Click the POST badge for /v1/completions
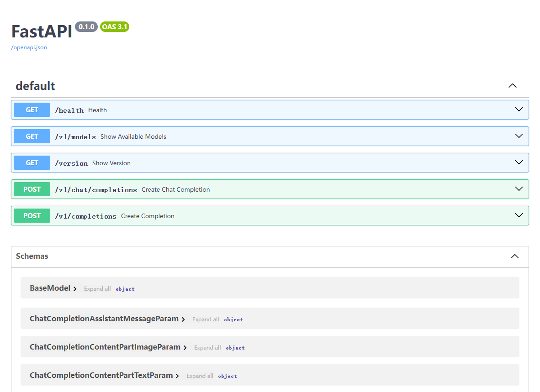The image size is (540, 392). 32,215
